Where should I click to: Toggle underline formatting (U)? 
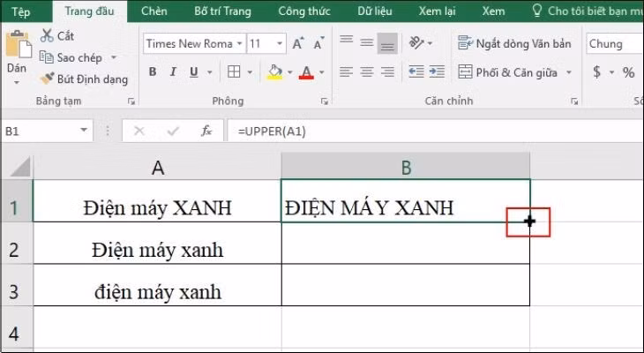point(194,71)
